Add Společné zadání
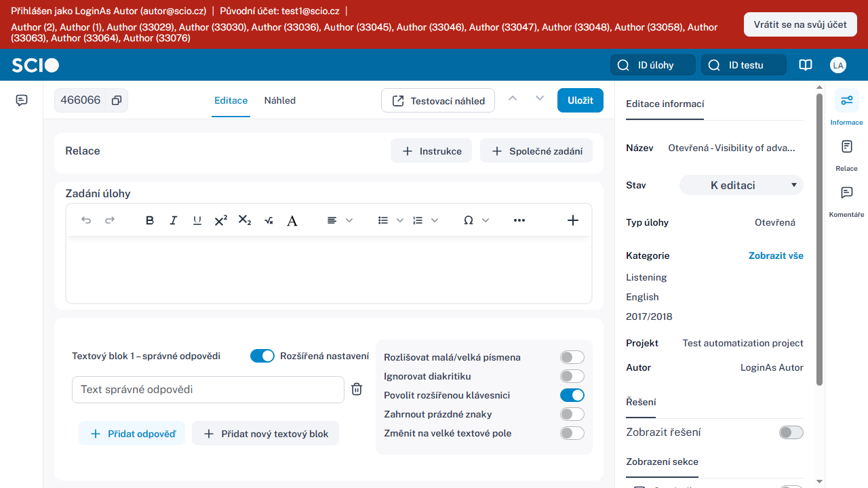The width and height of the screenshot is (868, 488). point(536,151)
